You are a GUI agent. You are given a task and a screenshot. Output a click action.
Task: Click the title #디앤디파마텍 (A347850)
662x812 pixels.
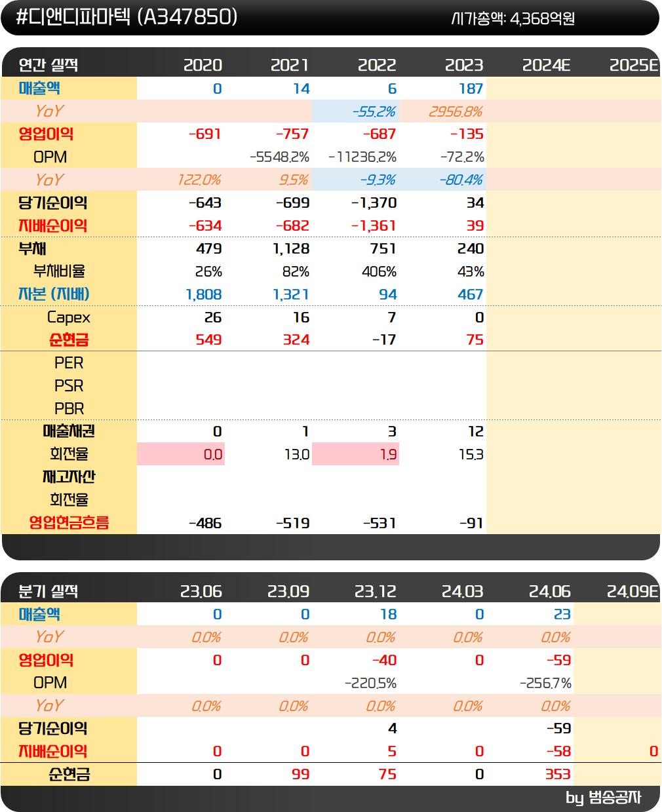coord(127,17)
